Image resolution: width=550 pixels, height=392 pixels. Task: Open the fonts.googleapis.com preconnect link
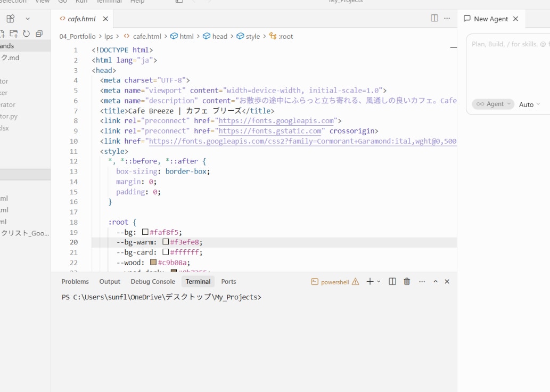(276, 121)
